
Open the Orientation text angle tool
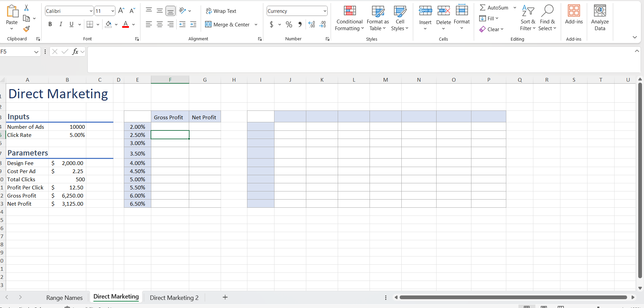(182, 11)
